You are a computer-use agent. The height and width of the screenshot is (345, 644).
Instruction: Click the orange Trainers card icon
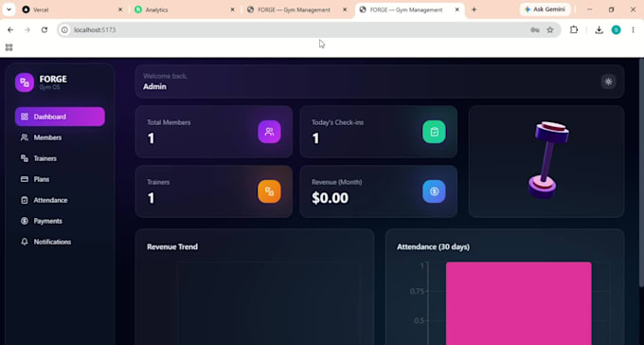(x=269, y=191)
